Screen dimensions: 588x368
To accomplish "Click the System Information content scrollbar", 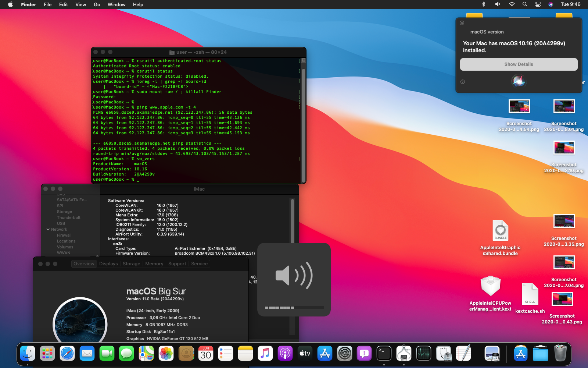I will [293, 221].
